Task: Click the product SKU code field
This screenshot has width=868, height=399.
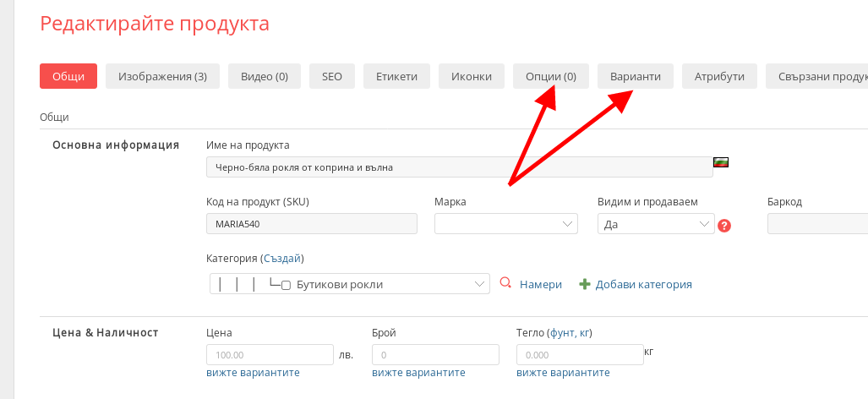Action: 312,224
